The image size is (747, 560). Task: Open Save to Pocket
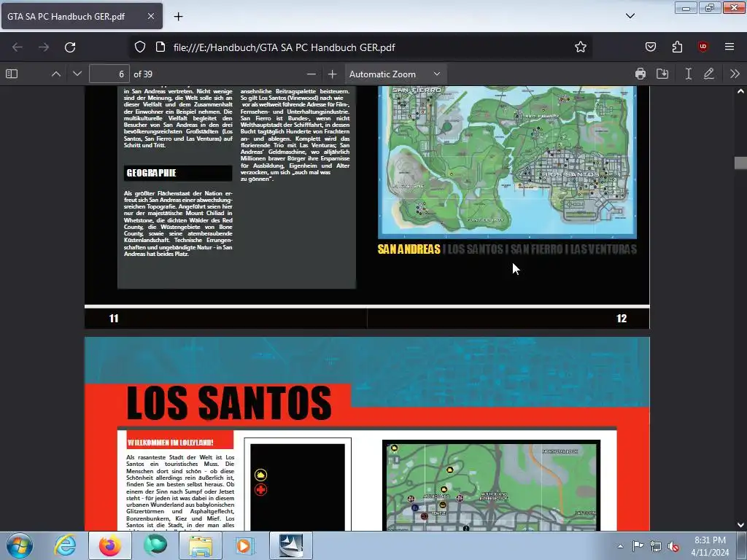[650, 47]
